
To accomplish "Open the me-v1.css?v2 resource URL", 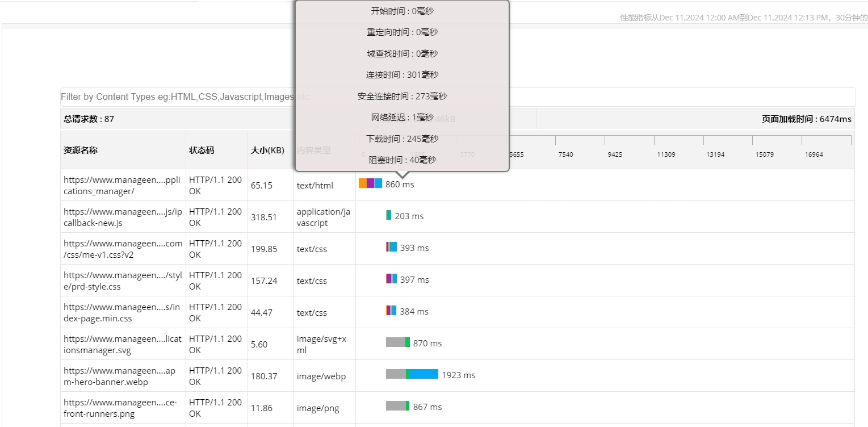I will 123,249.
